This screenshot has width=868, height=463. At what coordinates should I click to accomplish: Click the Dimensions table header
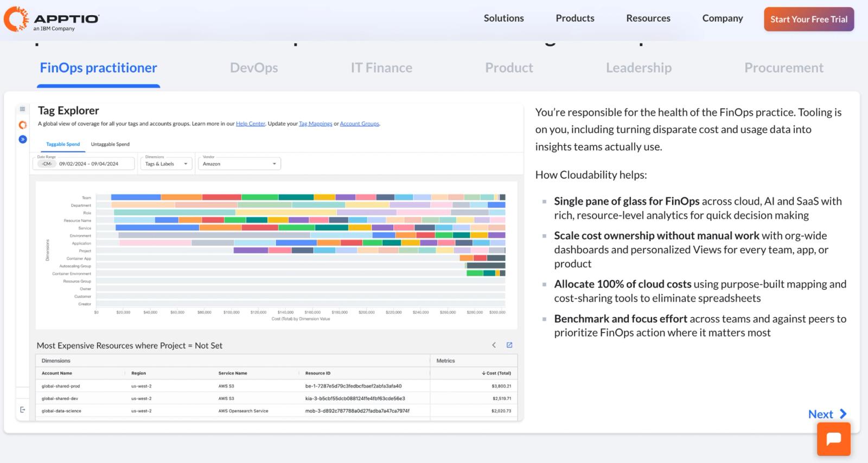(56, 361)
